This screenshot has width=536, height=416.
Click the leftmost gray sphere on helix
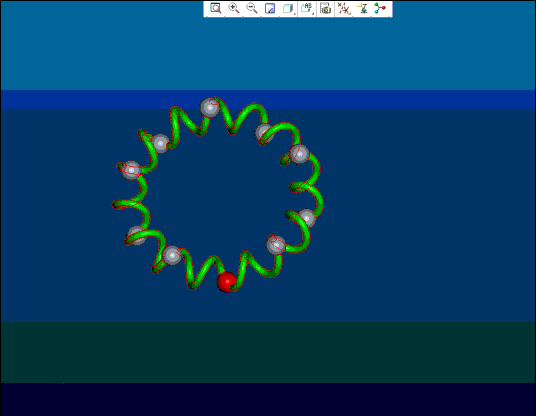tap(131, 170)
